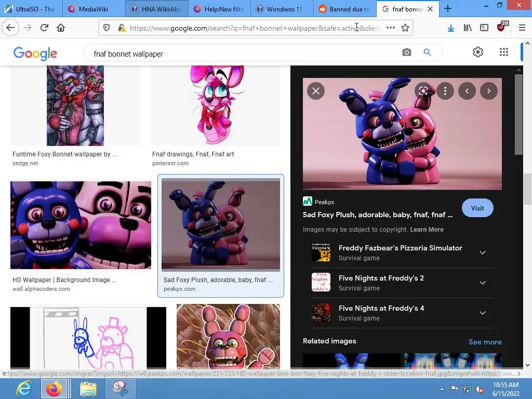Open the Firefox home page icon
Image resolution: width=532 pixels, height=399 pixels.
pos(61,28)
